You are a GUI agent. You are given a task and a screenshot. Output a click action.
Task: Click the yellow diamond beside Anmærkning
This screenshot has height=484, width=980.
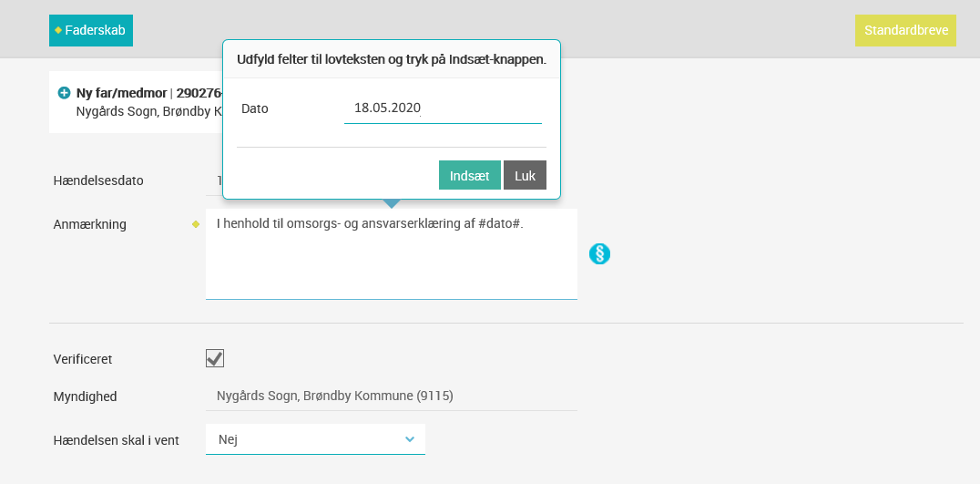tap(196, 224)
